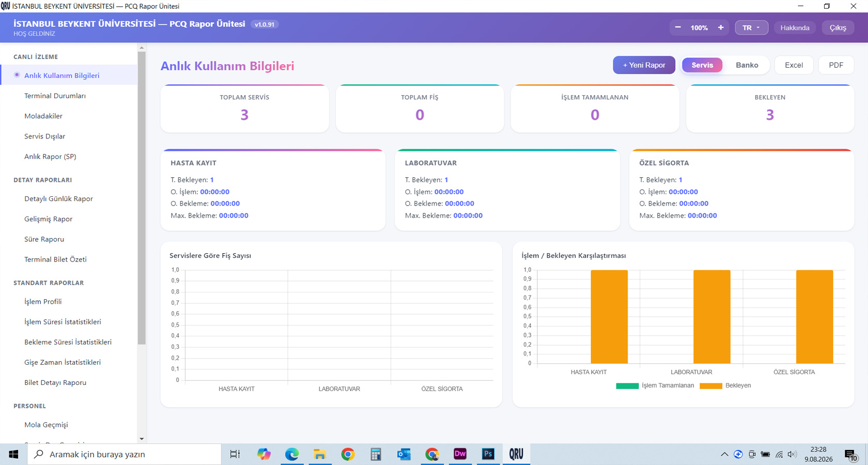Open Microsoft Edge from the taskbar
The image size is (868, 465).
(x=292, y=454)
